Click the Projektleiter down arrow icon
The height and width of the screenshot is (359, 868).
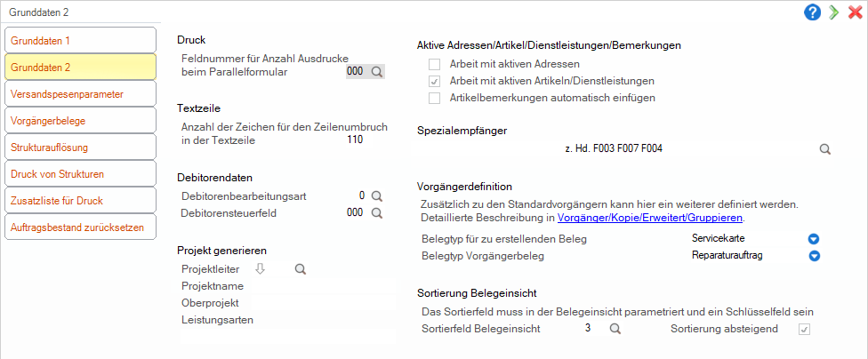point(261,269)
